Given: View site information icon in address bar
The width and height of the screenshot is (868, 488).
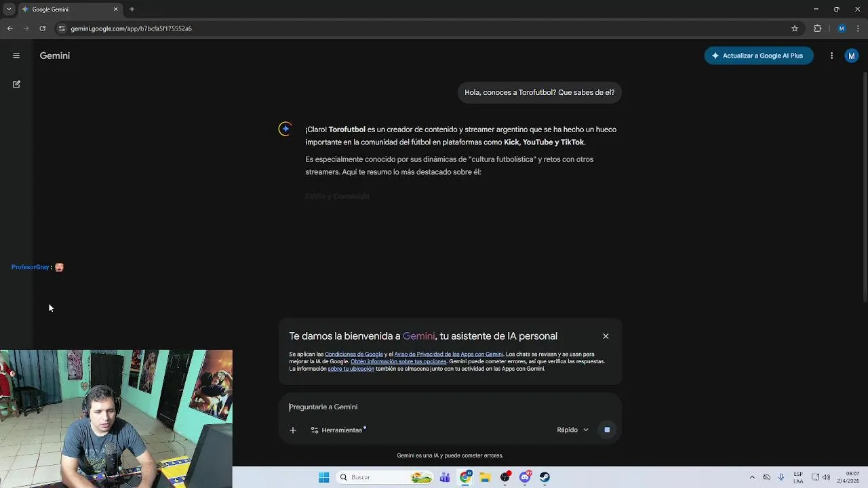Looking at the screenshot, I should [62, 28].
